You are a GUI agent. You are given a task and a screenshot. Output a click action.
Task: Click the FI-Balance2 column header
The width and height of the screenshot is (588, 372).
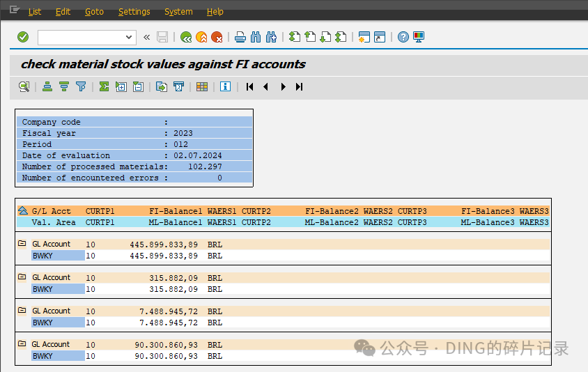pos(332,211)
